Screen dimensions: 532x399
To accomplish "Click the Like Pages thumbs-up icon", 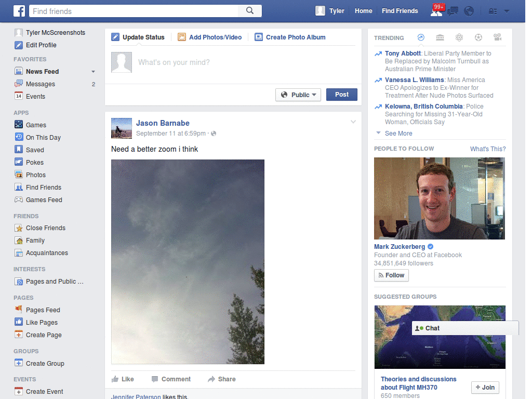I will point(19,322).
